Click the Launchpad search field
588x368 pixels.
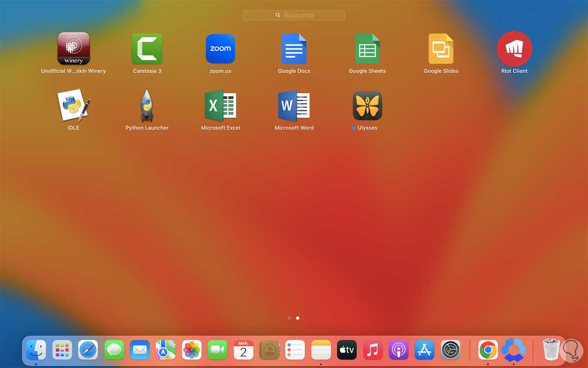[294, 15]
